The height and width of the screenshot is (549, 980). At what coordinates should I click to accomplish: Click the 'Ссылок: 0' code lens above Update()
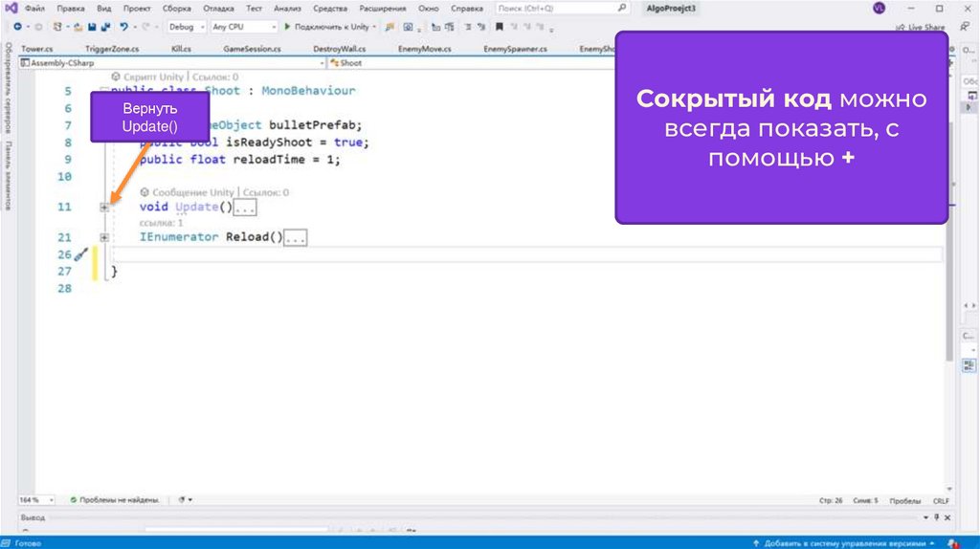(x=266, y=192)
